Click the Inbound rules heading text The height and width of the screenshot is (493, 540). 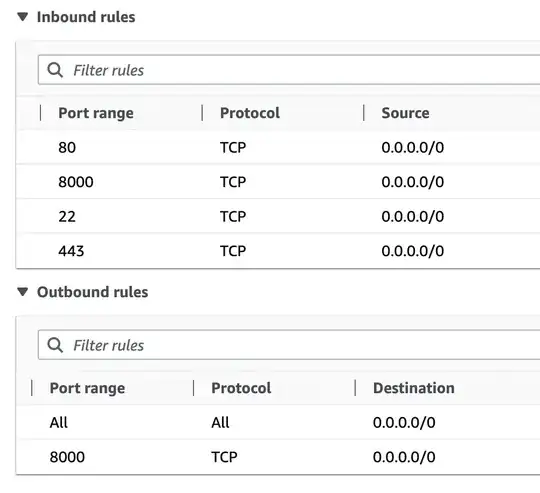(x=86, y=17)
